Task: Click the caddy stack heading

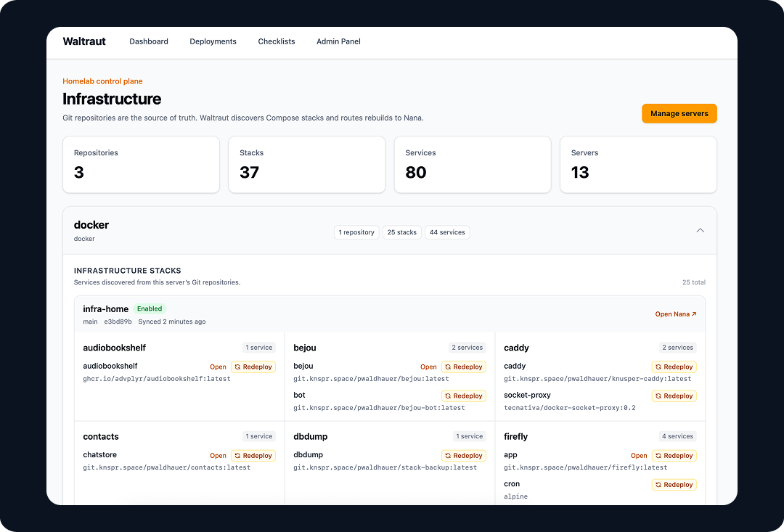Action: click(517, 348)
